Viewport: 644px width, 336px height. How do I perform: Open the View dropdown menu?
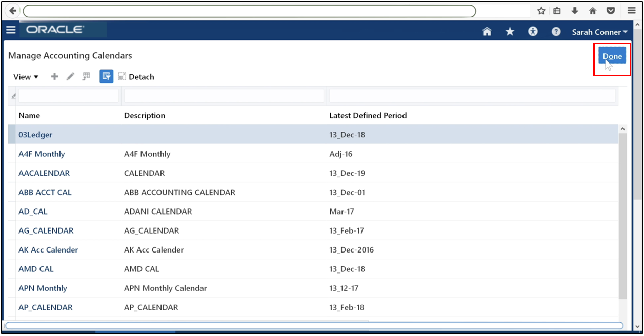coord(25,76)
